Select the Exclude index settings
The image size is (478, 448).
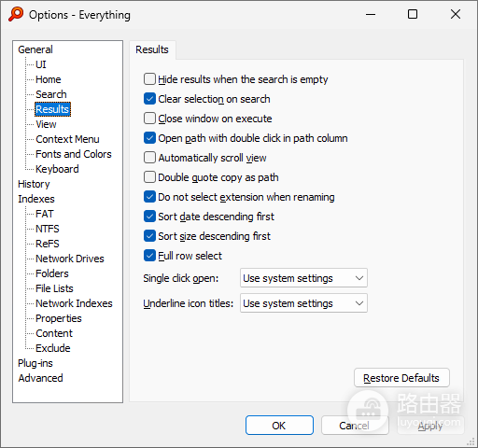click(53, 348)
